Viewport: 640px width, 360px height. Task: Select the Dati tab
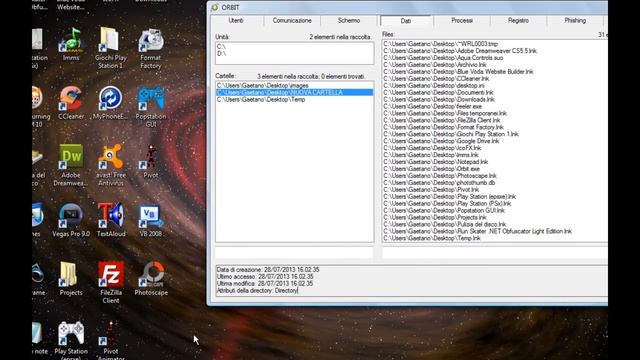coord(406,21)
